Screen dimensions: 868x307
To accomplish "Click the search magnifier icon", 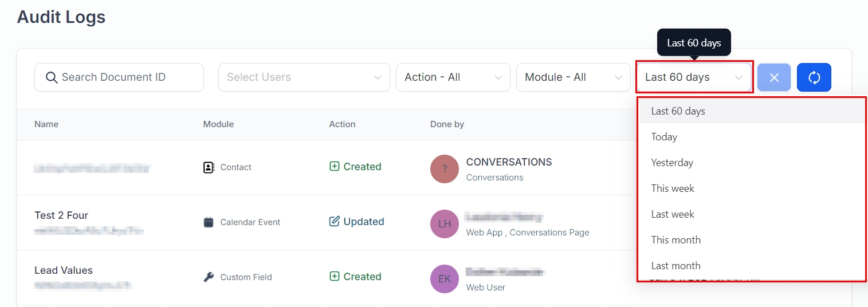I will coord(52,77).
